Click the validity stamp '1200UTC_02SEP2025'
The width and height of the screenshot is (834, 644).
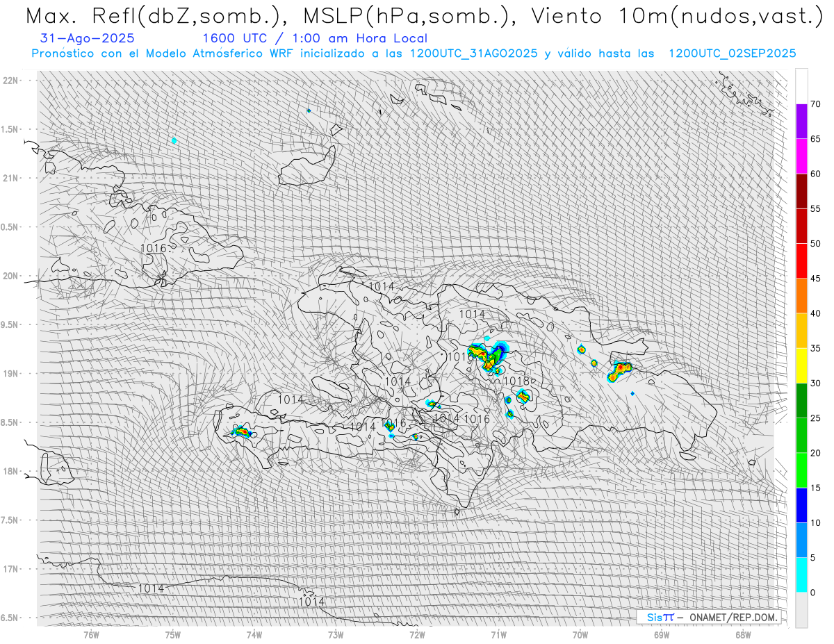pyautogui.click(x=732, y=53)
